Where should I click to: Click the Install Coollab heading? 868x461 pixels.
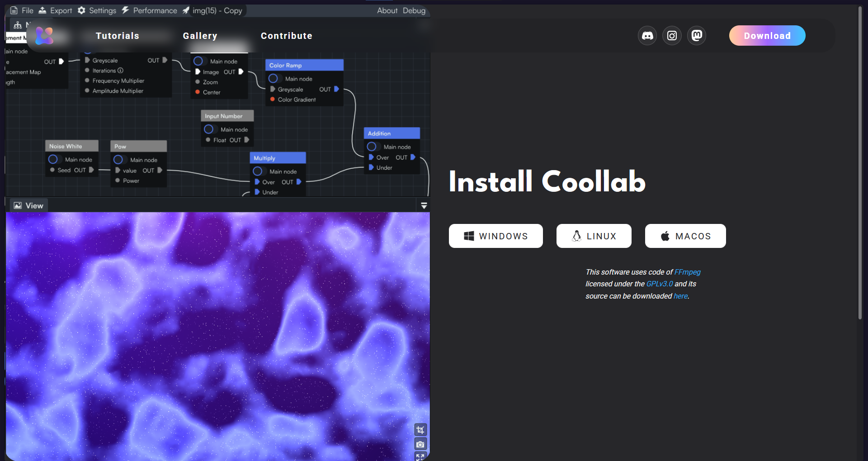(x=547, y=181)
